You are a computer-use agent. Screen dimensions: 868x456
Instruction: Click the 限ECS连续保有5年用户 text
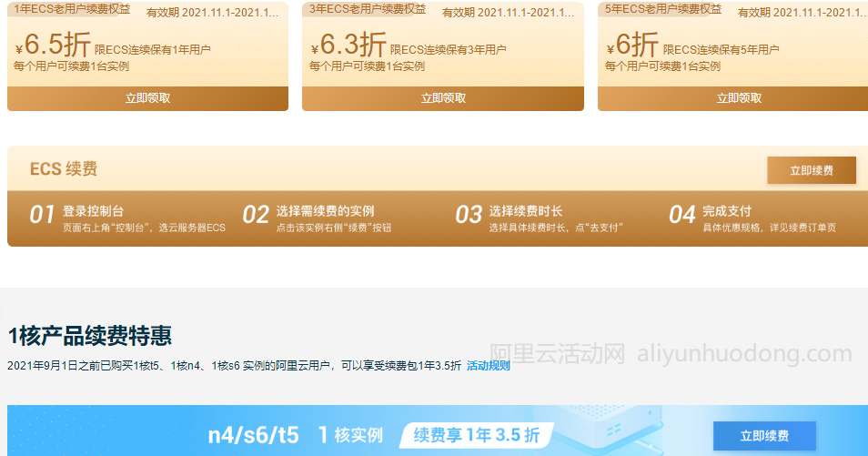click(x=721, y=50)
